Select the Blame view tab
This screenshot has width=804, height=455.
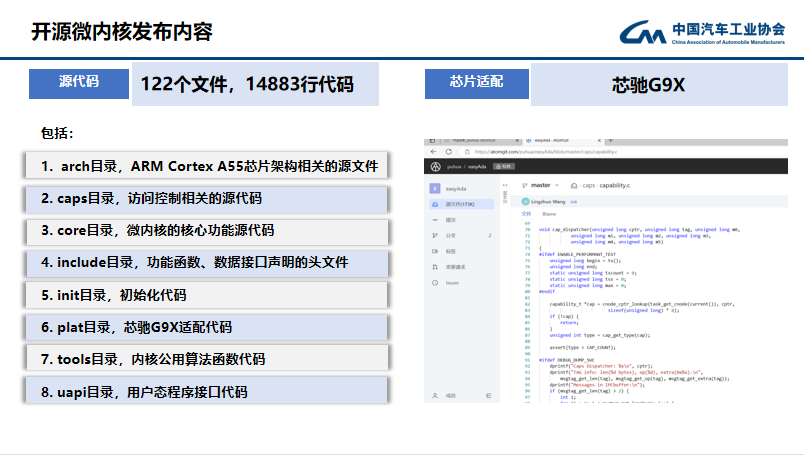549,214
